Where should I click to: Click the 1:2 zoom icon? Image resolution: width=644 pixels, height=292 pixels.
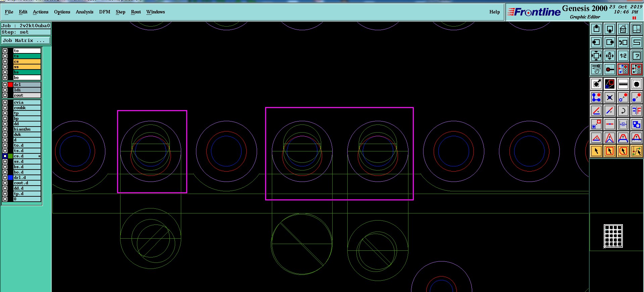[623, 56]
